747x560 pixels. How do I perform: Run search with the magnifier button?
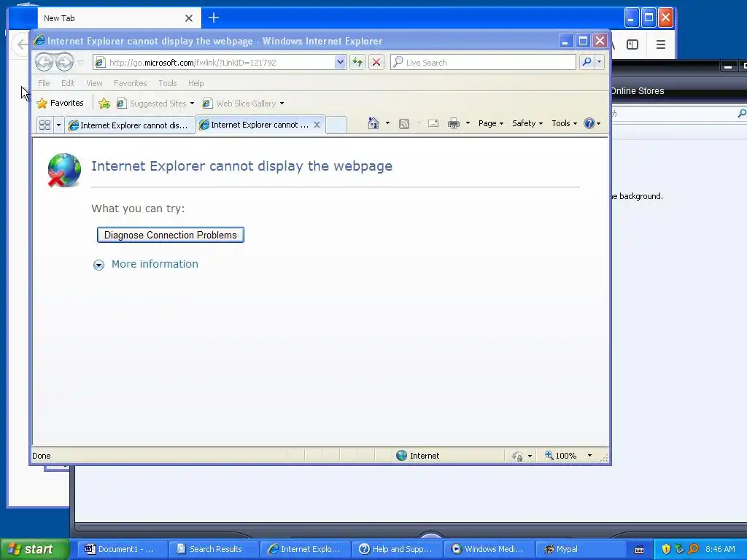click(587, 63)
